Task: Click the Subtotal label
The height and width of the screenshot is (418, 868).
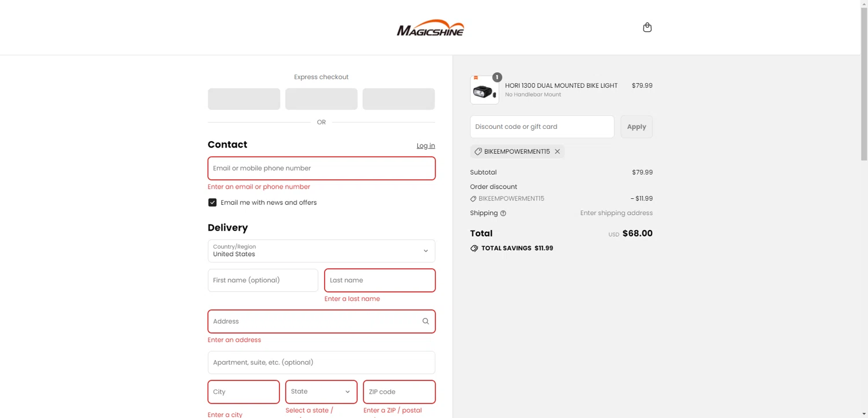Action: click(483, 172)
